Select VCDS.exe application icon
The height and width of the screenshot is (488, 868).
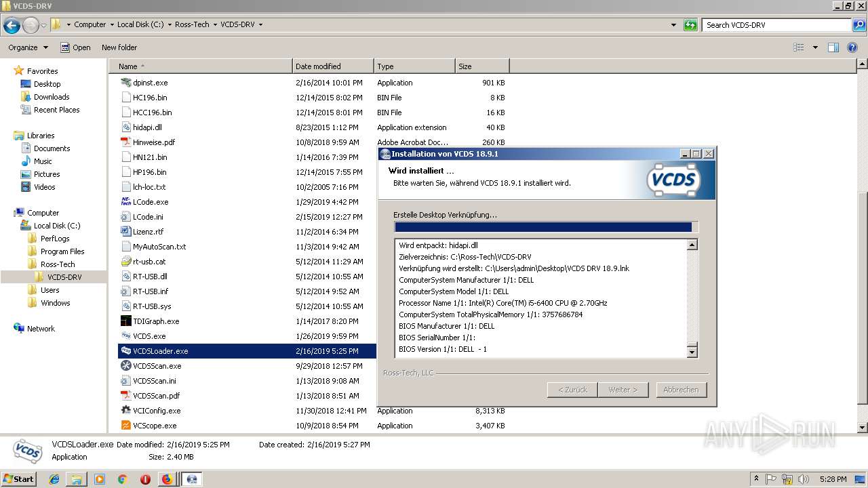[x=125, y=336]
